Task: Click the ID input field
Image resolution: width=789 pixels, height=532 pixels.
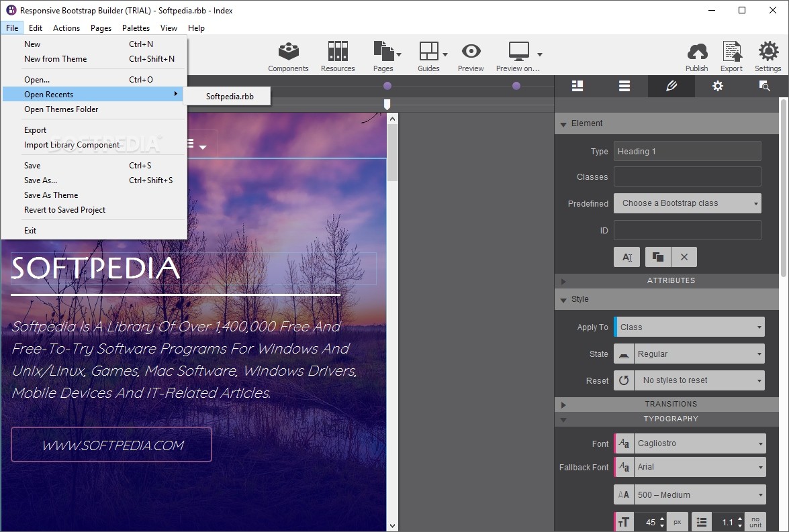Action: tap(688, 230)
